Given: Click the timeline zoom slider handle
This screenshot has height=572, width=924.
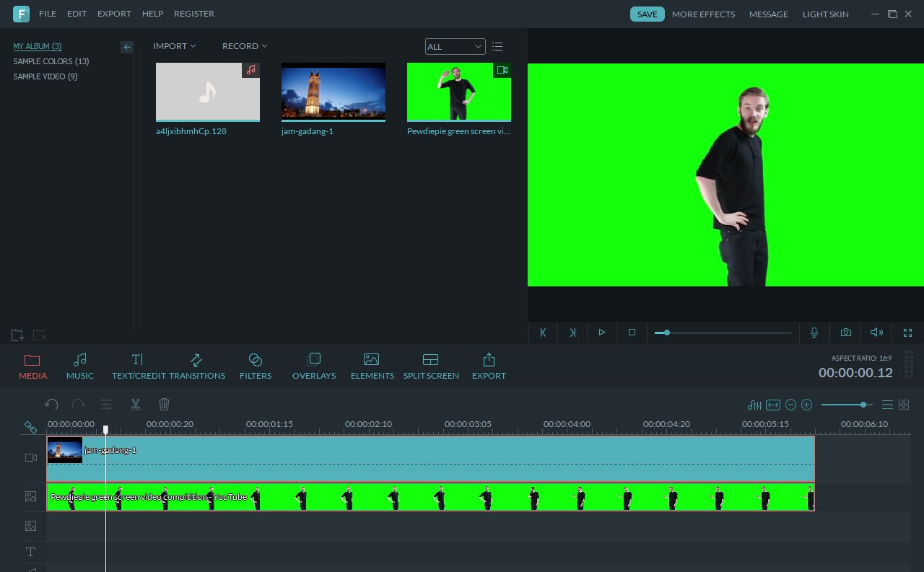Looking at the screenshot, I should click(x=863, y=405).
